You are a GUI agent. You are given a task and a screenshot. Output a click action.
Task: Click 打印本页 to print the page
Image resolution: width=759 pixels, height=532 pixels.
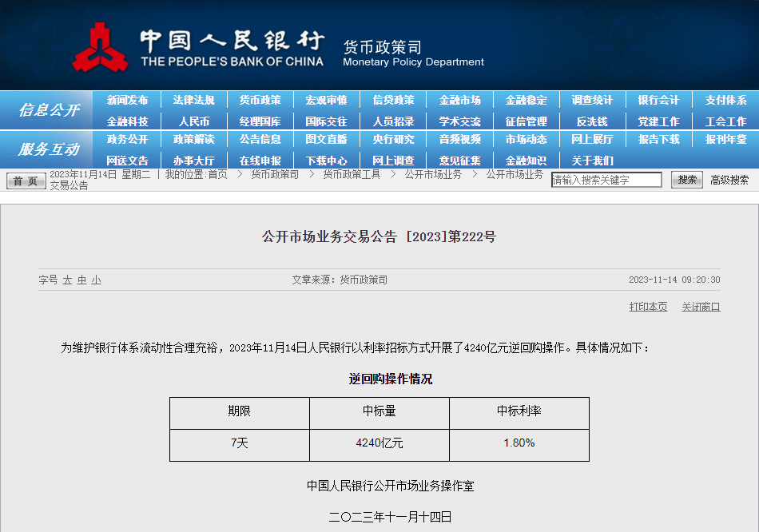pyautogui.click(x=648, y=307)
